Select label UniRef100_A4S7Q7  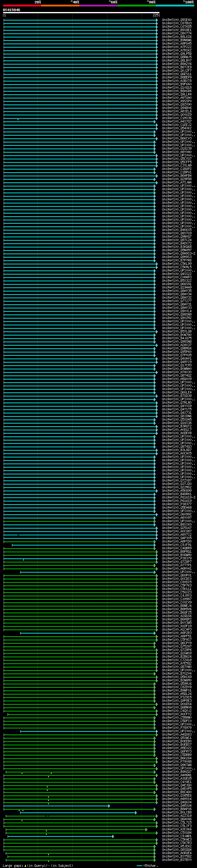pyautogui.click(x=177, y=122)
